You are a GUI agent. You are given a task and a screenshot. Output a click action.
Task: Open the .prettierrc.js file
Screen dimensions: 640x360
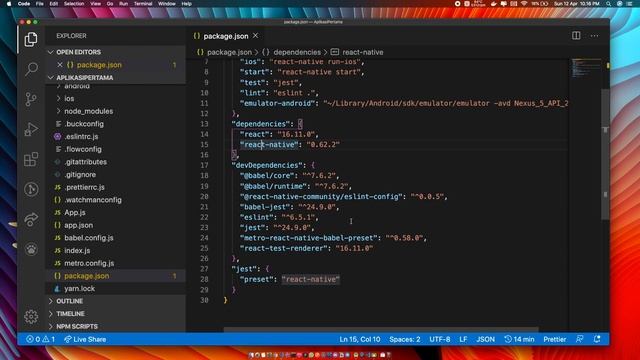[x=84, y=187]
